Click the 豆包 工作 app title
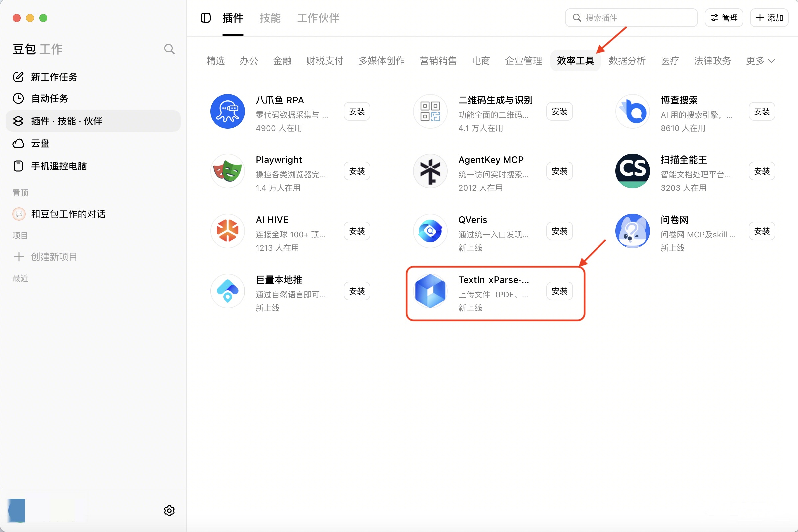 tap(38, 49)
